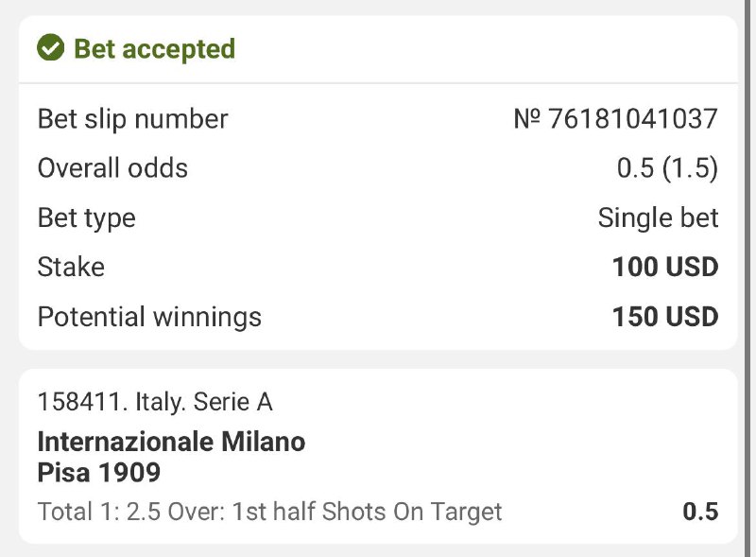Screen dimensions: 756x557
Task: Click the Single bet value
Action: 658,218
